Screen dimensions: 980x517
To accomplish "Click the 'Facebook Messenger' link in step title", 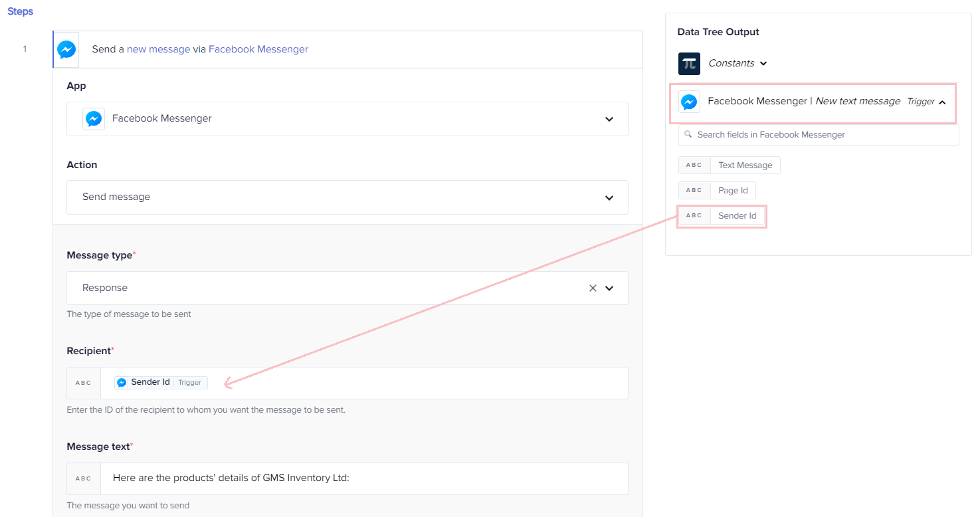I will 258,49.
